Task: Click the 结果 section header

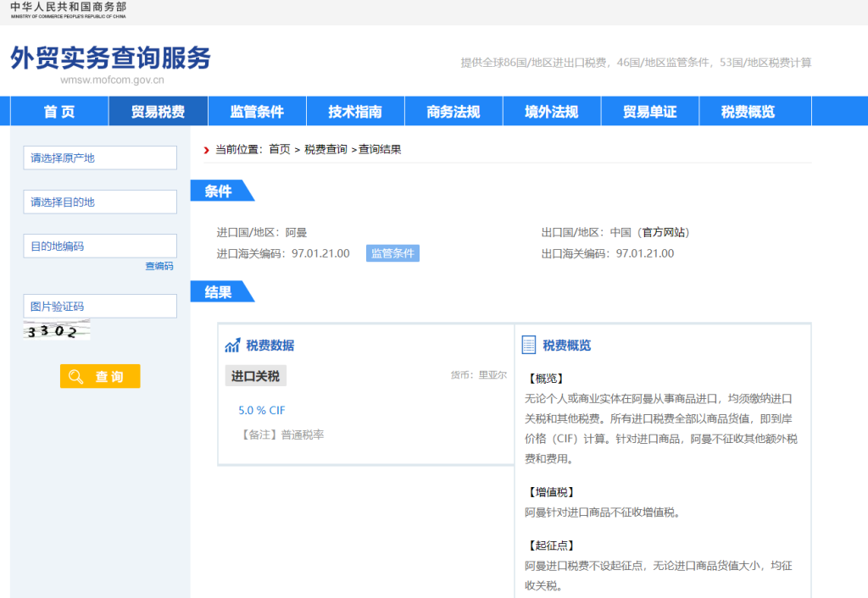Action: point(223,292)
